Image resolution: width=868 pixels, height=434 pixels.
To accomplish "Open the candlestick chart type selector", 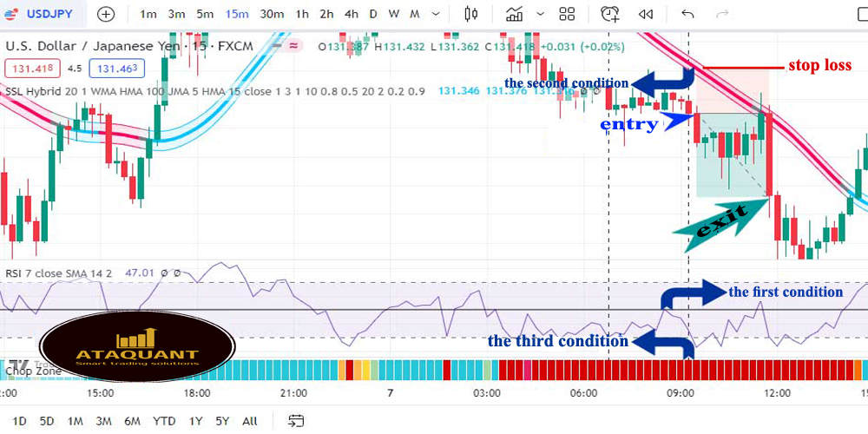I will pos(471,14).
